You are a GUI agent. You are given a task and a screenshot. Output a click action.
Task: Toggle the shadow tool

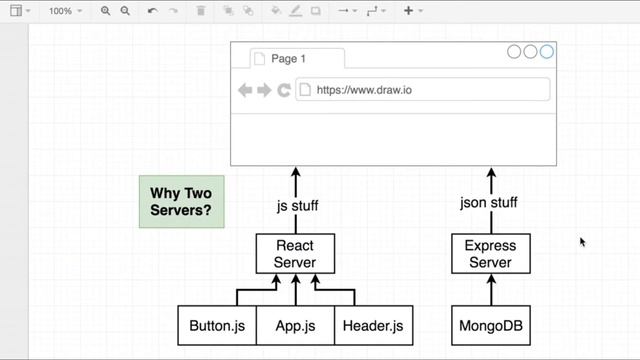[316, 11]
